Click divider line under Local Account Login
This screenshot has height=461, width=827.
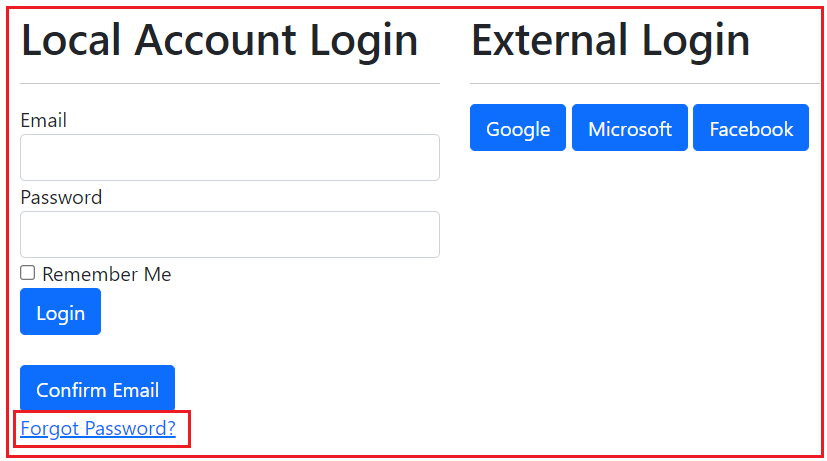pos(229,83)
